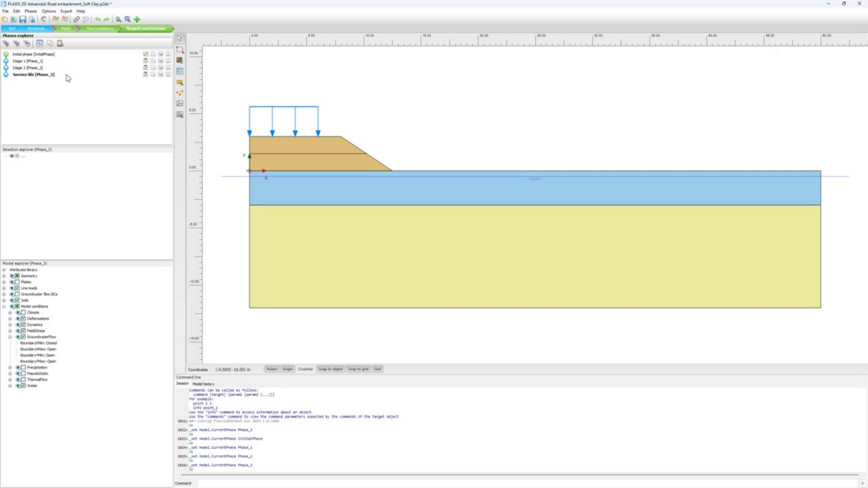Click the green pan arrows icon
Image resolution: width=868 pixels, height=488 pixels.
tap(137, 19)
